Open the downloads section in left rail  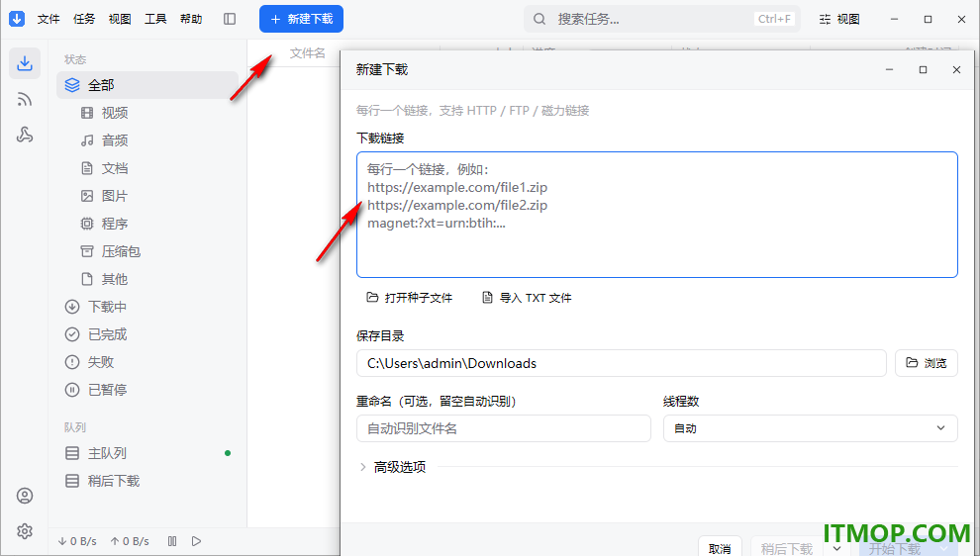25,63
